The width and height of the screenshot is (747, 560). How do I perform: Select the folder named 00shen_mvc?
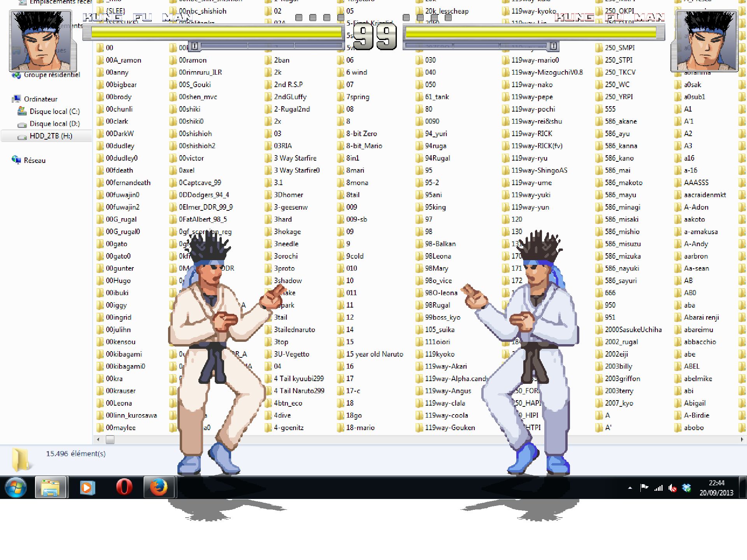point(198,97)
